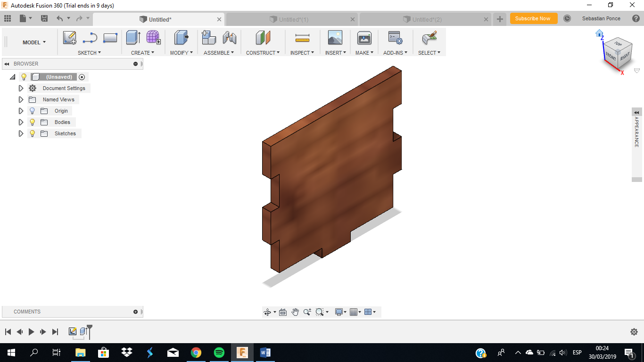The height and width of the screenshot is (362, 644).
Task: Undo the last action
Action: coord(59,18)
